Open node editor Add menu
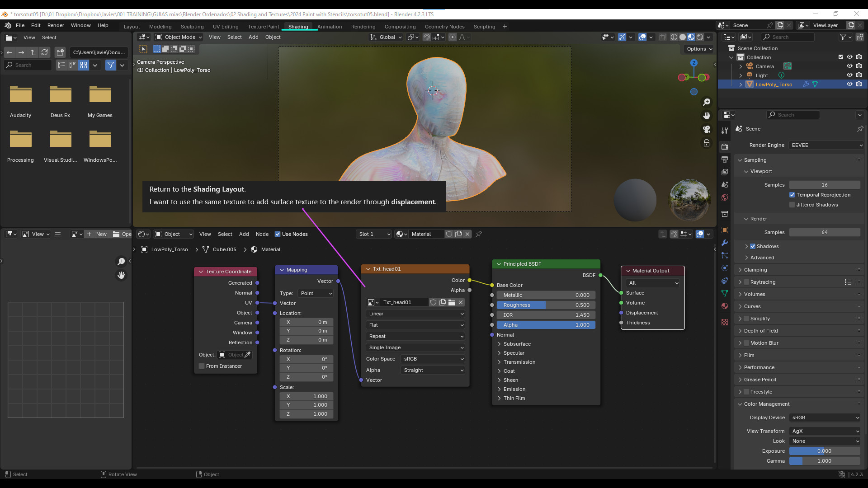868x488 pixels. 244,234
